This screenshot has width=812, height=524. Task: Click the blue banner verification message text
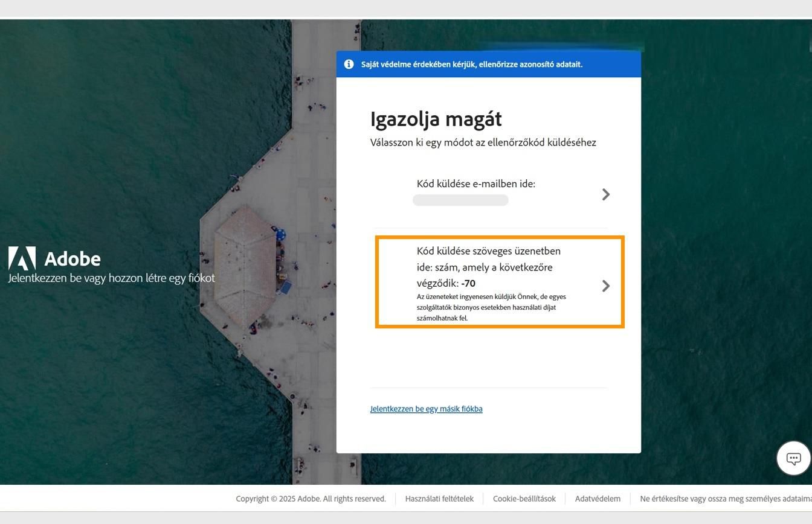pyautogui.click(x=471, y=64)
